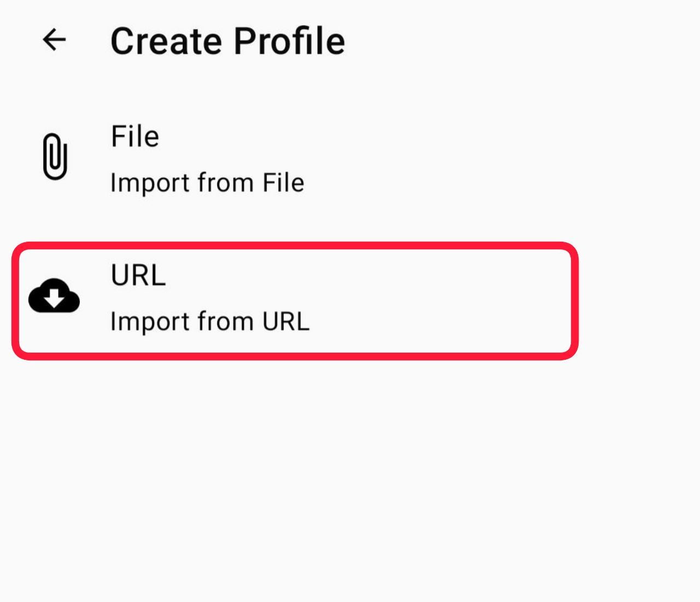The height and width of the screenshot is (602, 700).
Task: Click the "Create Profile" page title
Action: pos(227,41)
